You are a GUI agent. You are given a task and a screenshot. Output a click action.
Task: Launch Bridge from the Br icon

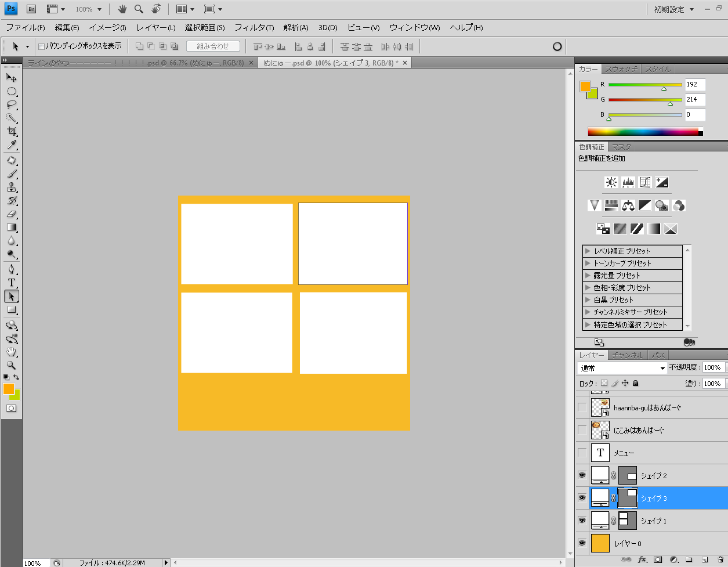click(x=31, y=9)
